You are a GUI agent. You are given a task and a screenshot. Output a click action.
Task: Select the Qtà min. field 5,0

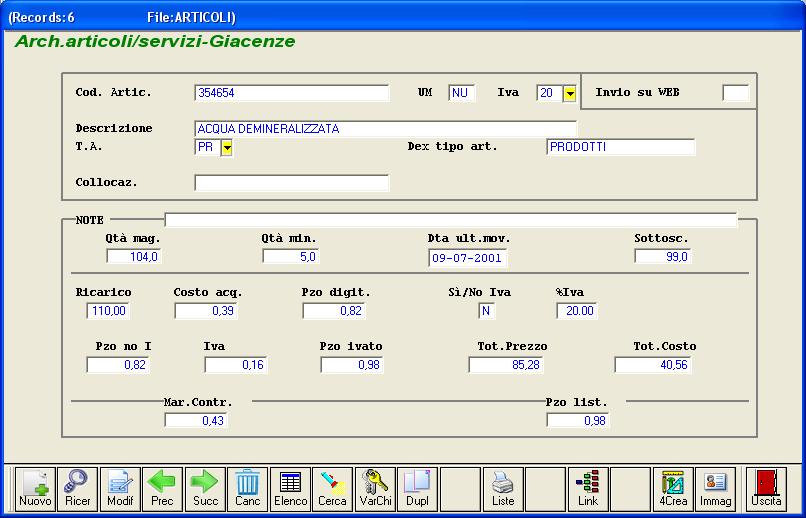point(290,256)
